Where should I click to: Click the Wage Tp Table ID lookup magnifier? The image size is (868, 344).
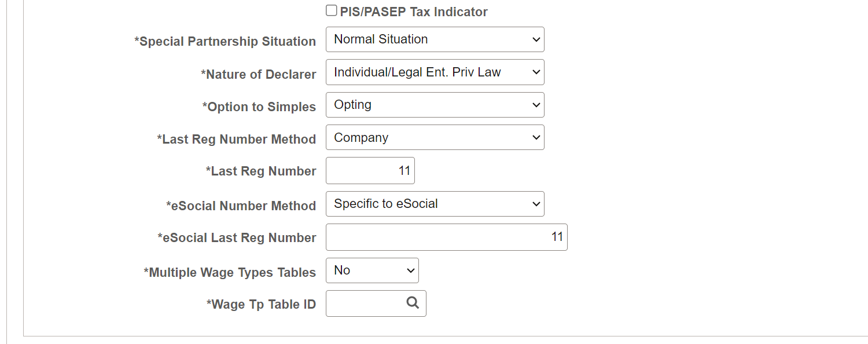[413, 303]
